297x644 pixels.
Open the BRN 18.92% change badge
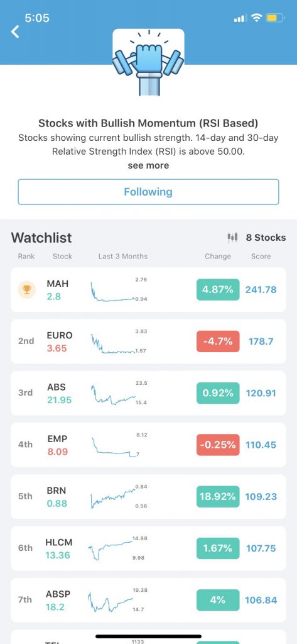[218, 497]
